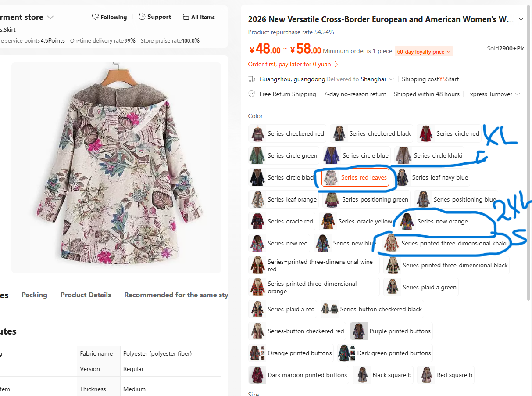Switch to the Product Details tab
532x396 pixels.
tap(86, 295)
